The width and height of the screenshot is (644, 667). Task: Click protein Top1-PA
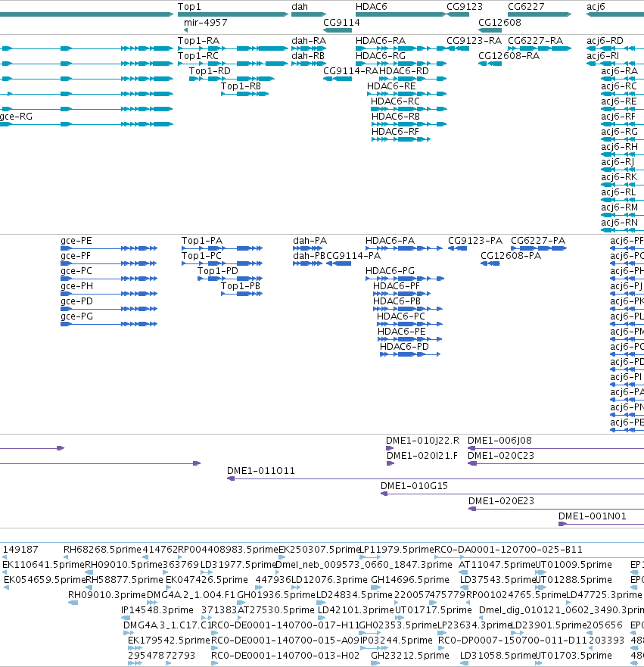click(x=222, y=248)
